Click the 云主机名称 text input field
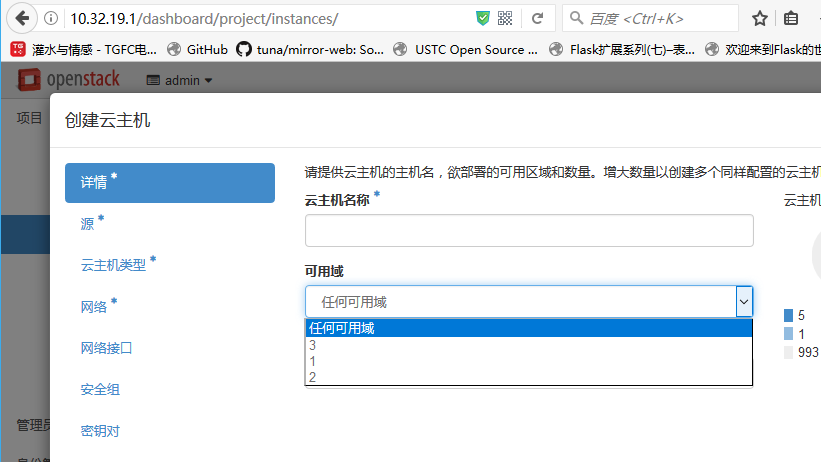The width and height of the screenshot is (821, 462). (528, 230)
